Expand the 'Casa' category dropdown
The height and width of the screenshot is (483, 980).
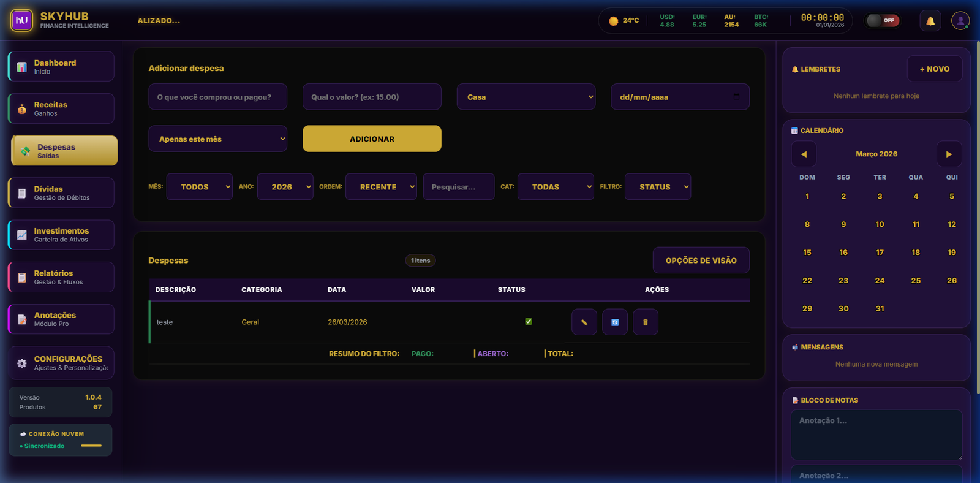click(x=526, y=97)
